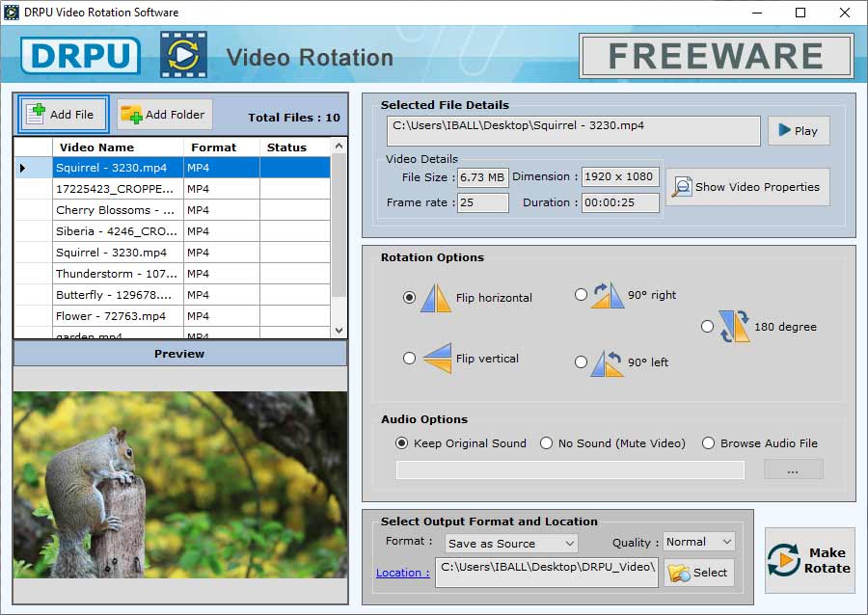The image size is (868, 615).
Task: Click the Status column header
Action: [295, 147]
